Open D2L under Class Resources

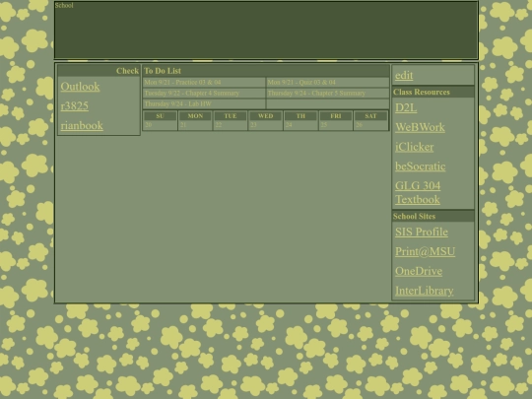point(406,108)
